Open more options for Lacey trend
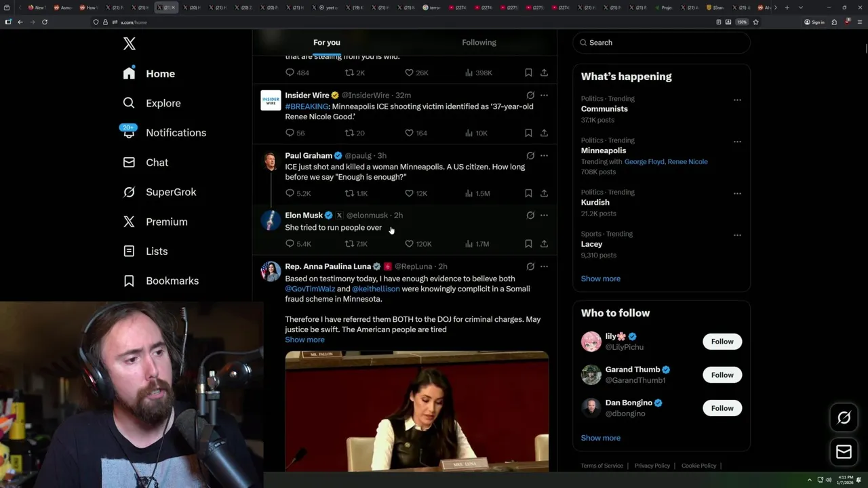Viewport: 868px width, 488px height. (x=737, y=235)
